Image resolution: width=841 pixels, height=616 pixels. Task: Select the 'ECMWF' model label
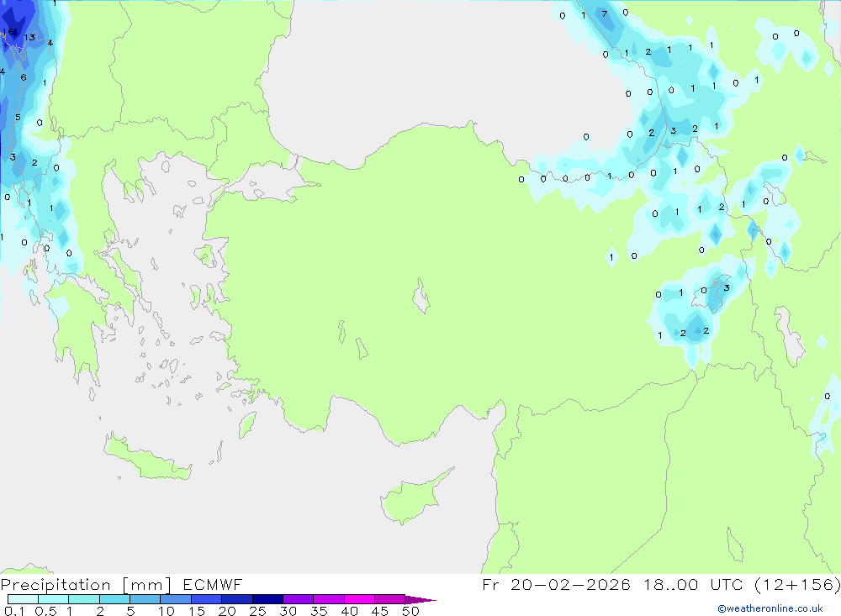click(213, 585)
